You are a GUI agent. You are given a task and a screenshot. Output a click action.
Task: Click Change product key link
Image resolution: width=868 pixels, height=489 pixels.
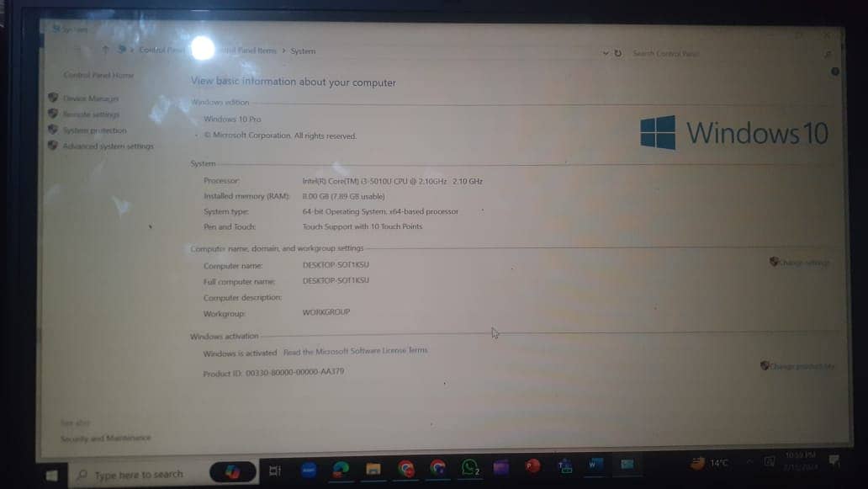click(x=802, y=366)
